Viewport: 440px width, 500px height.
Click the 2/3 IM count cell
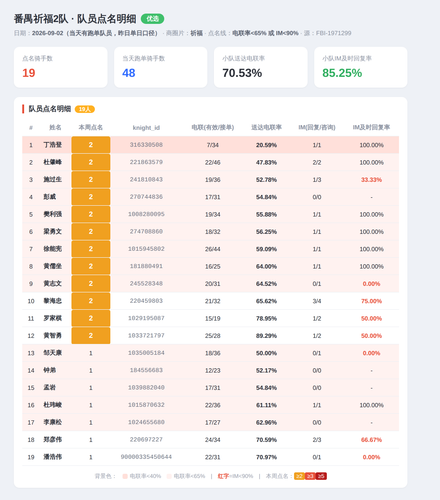click(x=317, y=440)
